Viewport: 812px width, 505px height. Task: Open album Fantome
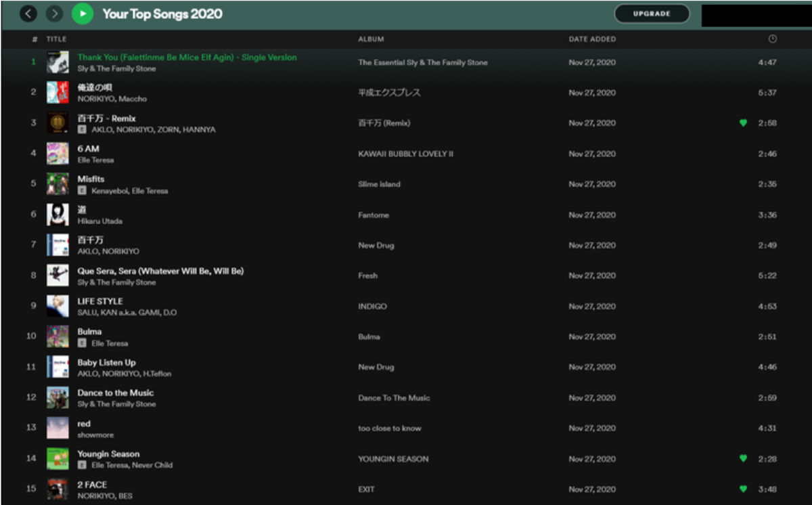[374, 215]
